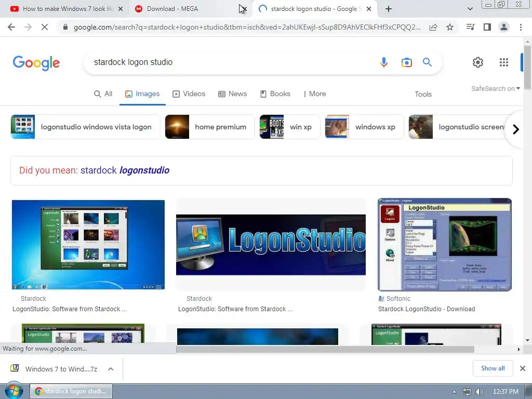The width and height of the screenshot is (532, 399).
Task: Show all downloads
Action: [493, 368]
